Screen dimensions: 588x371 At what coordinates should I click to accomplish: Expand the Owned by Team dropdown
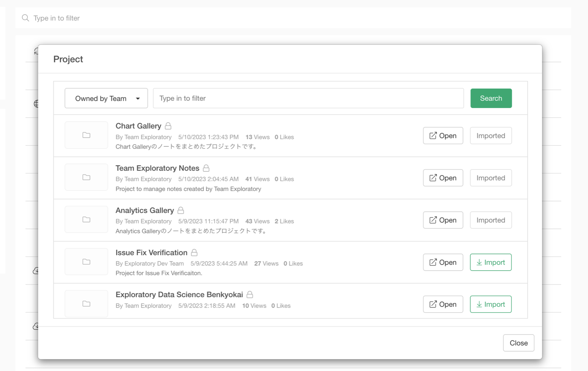click(x=106, y=98)
